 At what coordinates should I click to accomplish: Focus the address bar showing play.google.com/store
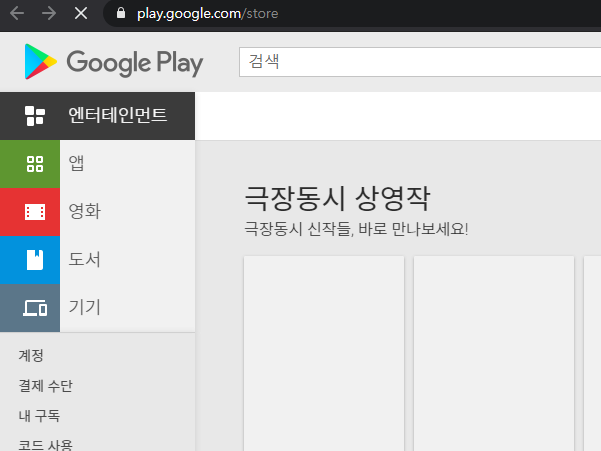click(x=352, y=13)
